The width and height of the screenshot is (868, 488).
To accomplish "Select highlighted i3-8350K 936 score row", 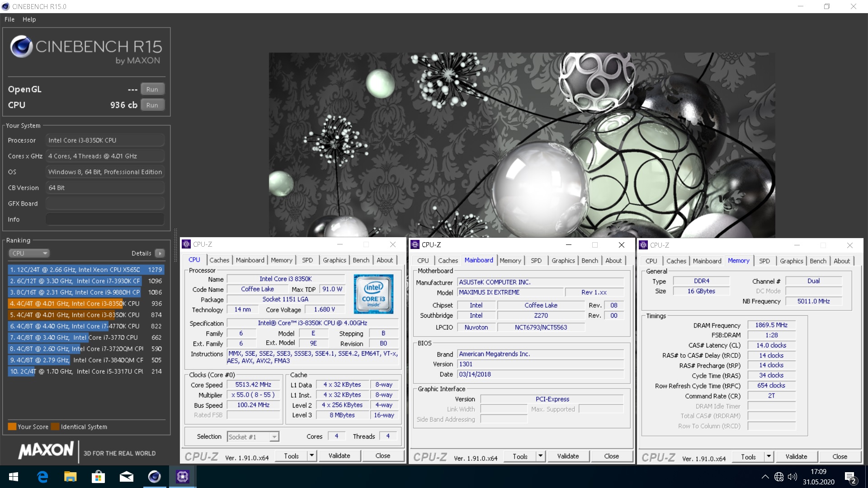I will coord(86,304).
